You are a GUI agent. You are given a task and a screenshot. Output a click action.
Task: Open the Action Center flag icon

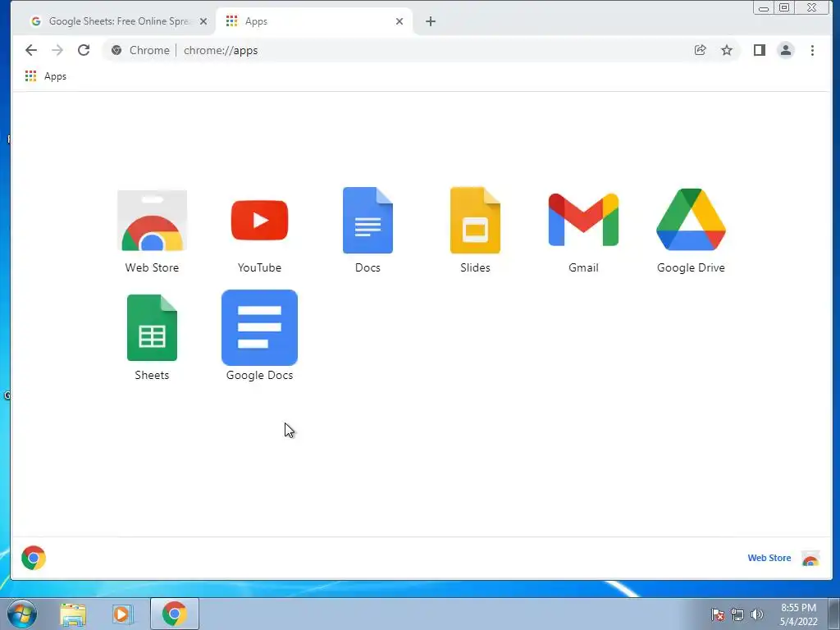click(718, 614)
